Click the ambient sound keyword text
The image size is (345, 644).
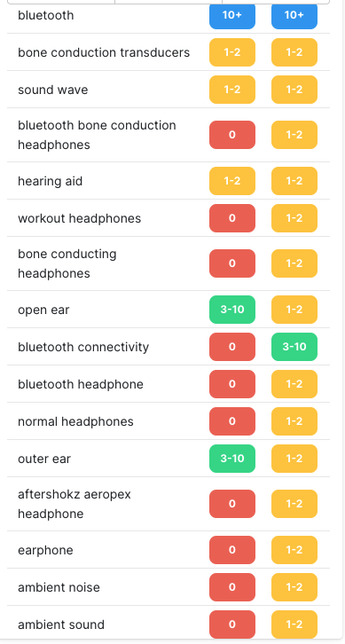click(x=61, y=624)
